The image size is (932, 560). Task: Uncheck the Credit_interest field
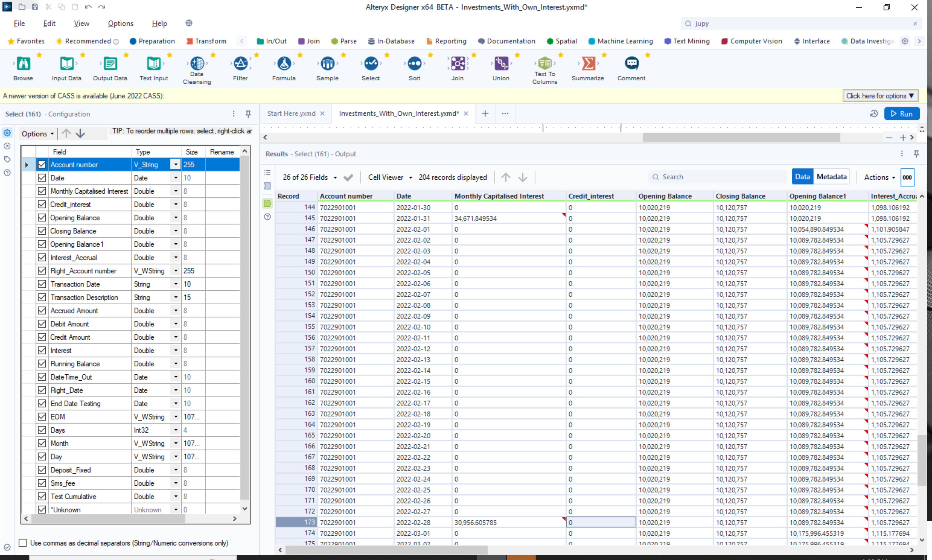tap(42, 204)
